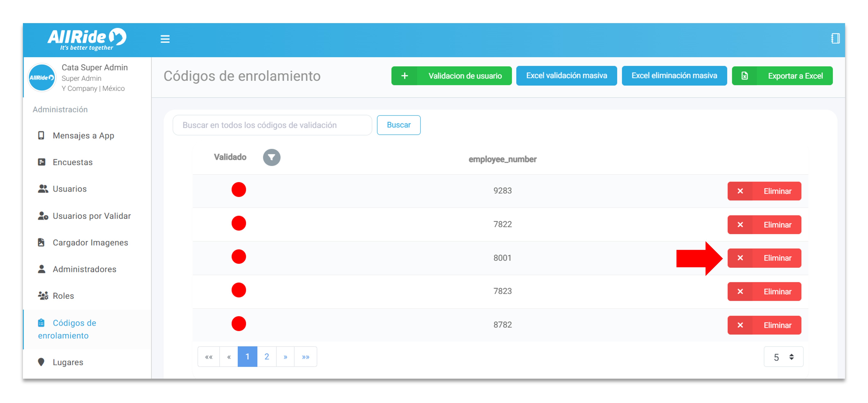Open the Roles menu item
This screenshot has height=403, width=868.
63,296
